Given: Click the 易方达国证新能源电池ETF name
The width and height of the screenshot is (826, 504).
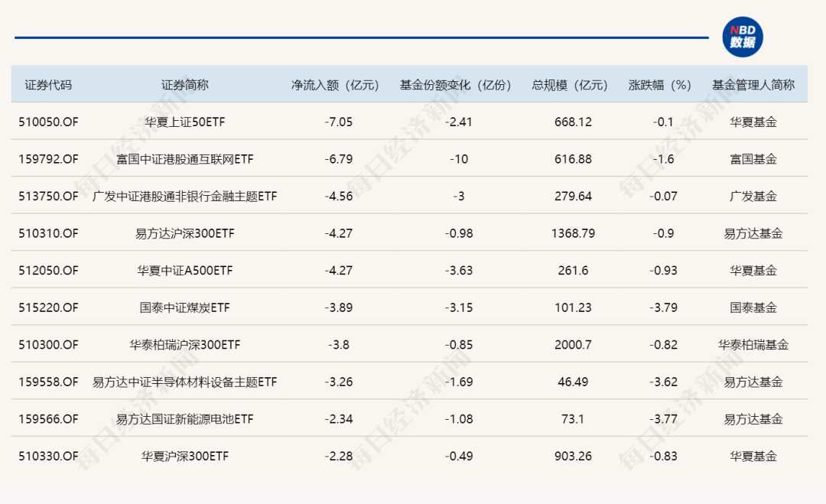Looking at the screenshot, I should 184,419.
